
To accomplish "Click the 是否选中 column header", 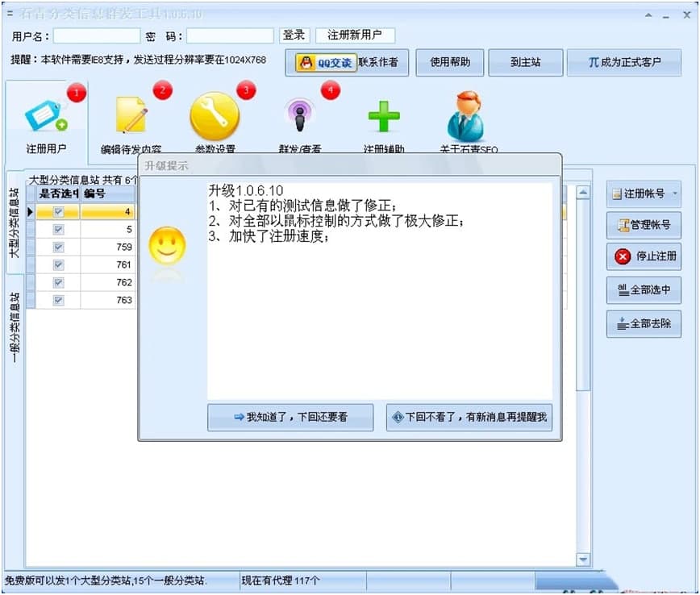I will pyautogui.click(x=58, y=193).
